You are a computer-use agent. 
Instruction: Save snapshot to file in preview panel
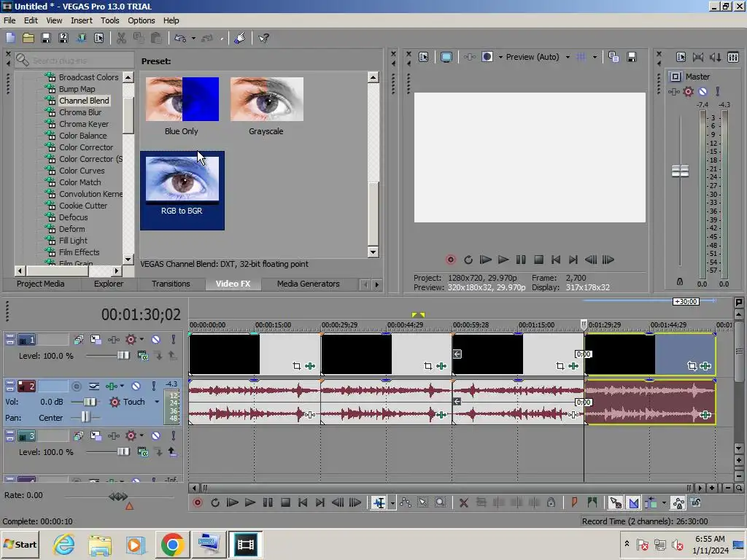(x=632, y=57)
